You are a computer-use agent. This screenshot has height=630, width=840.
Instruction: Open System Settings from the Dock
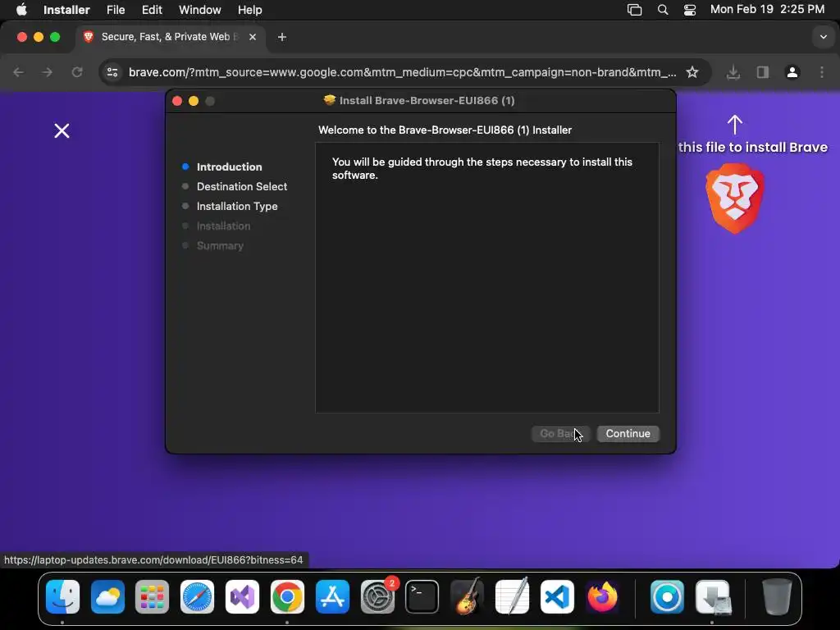377,597
